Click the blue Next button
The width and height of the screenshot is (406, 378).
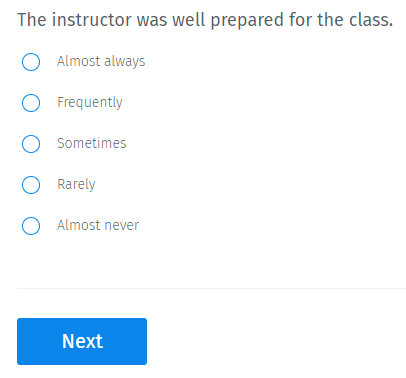point(82,341)
